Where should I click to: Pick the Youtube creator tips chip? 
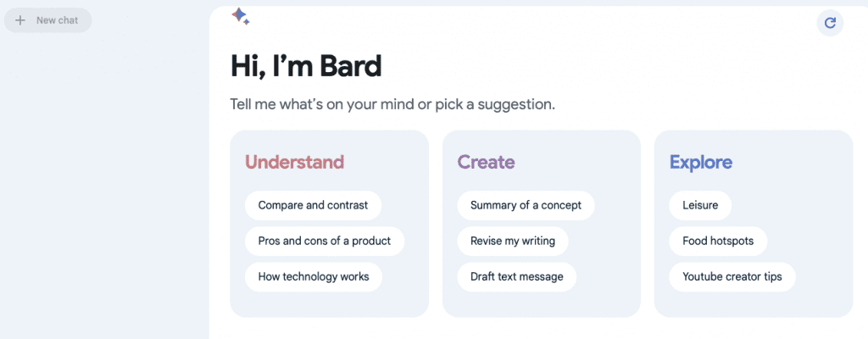pos(732,276)
